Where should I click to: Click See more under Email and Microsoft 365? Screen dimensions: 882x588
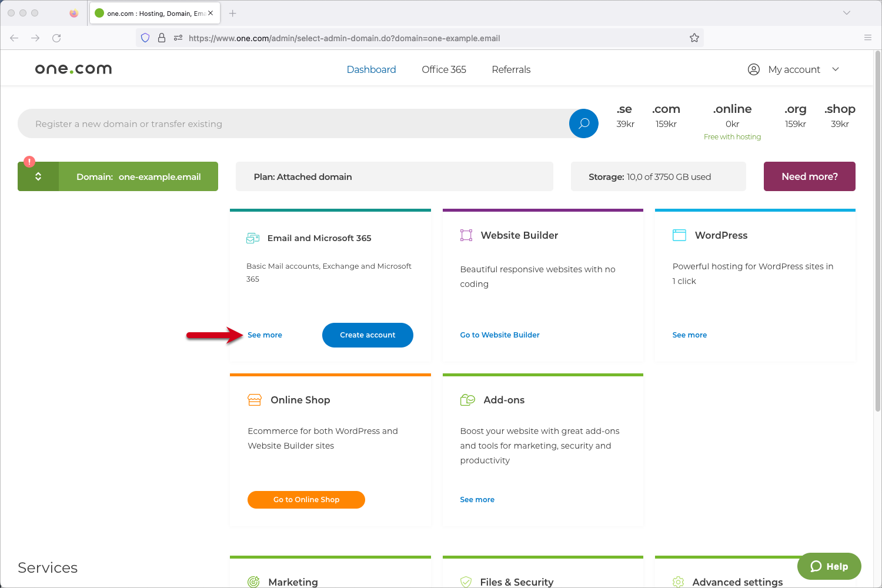(x=265, y=335)
